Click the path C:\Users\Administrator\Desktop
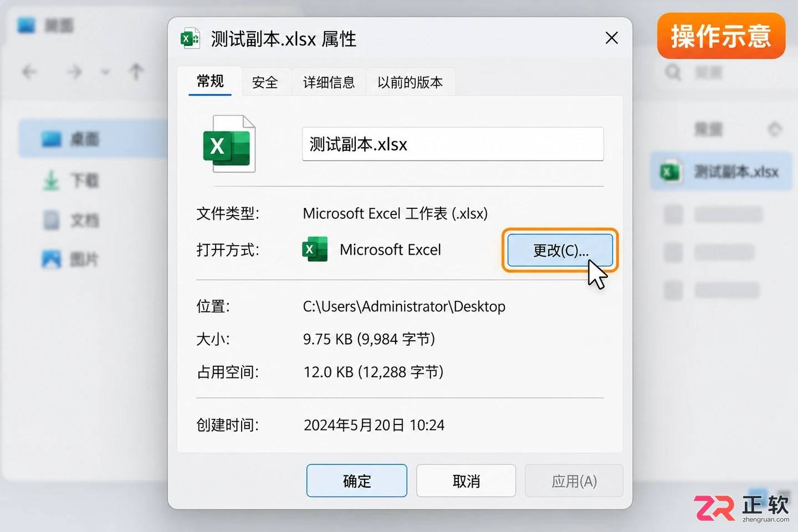Viewport: 798px width, 532px height. point(404,306)
